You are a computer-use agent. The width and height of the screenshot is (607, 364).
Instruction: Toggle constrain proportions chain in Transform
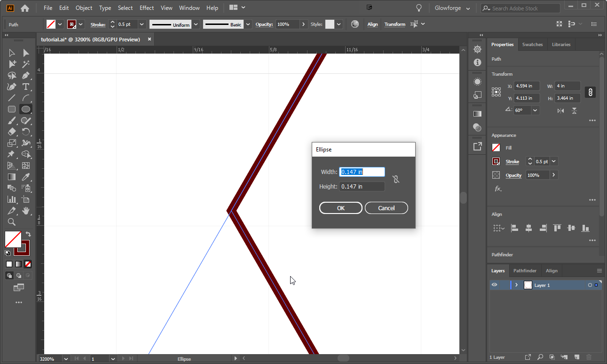(590, 92)
